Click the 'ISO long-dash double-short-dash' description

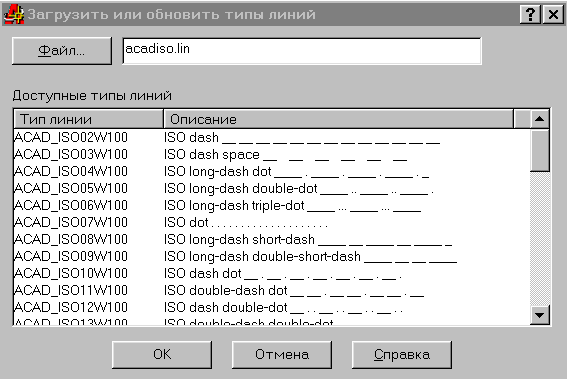pyautogui.click(x=311, y=257)
